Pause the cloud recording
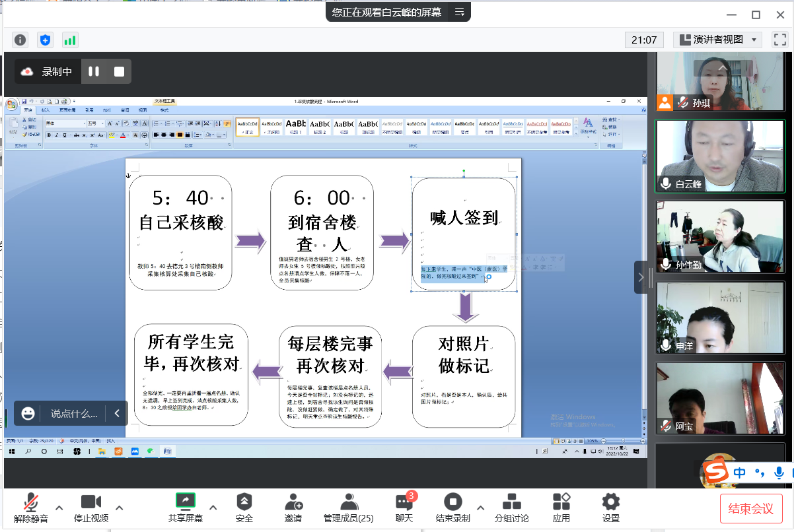 pos(94,71)
